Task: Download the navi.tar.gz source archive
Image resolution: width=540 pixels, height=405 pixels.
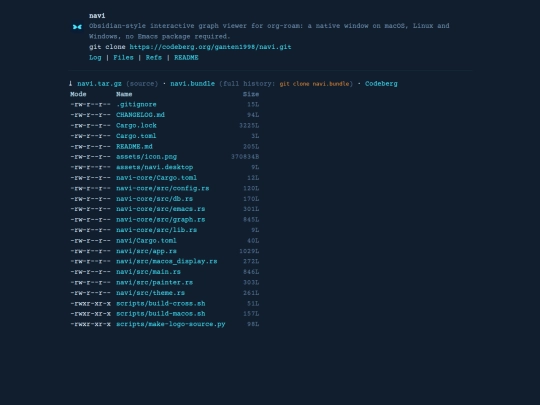Action: click(99, 84)
